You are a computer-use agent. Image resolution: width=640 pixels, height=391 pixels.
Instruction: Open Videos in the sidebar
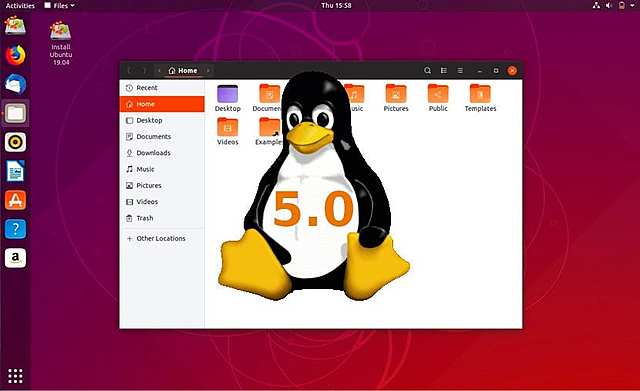tap(162, 202)
